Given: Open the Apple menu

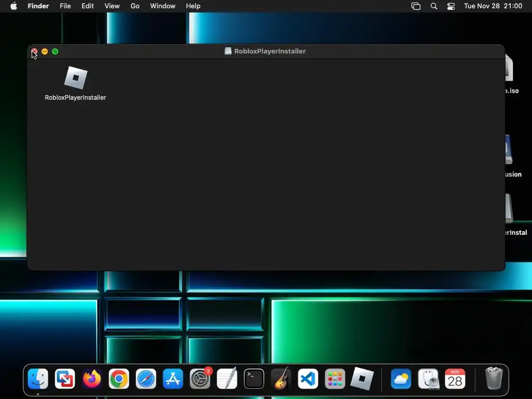Looking at the screenshot, I should 14,6.
